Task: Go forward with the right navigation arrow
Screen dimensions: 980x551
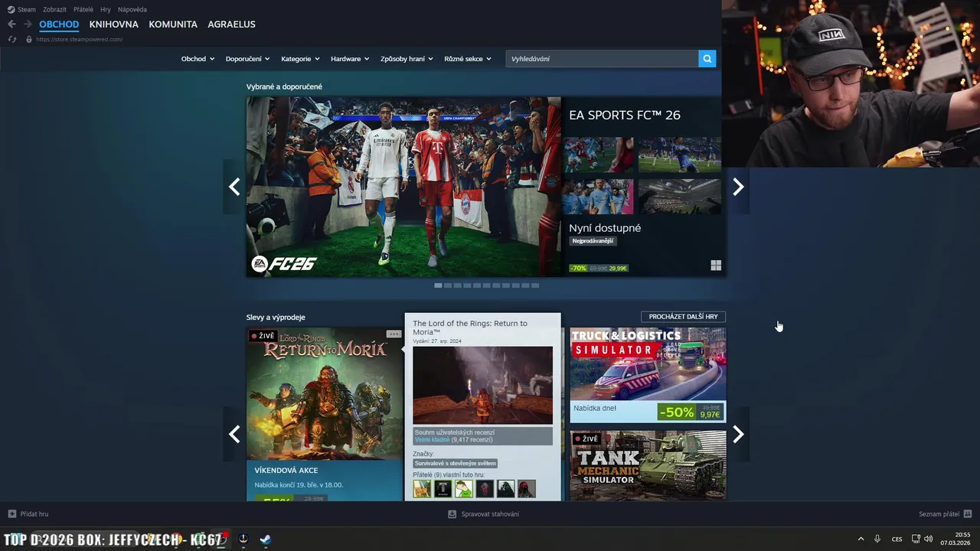Action: pos(28,24)
